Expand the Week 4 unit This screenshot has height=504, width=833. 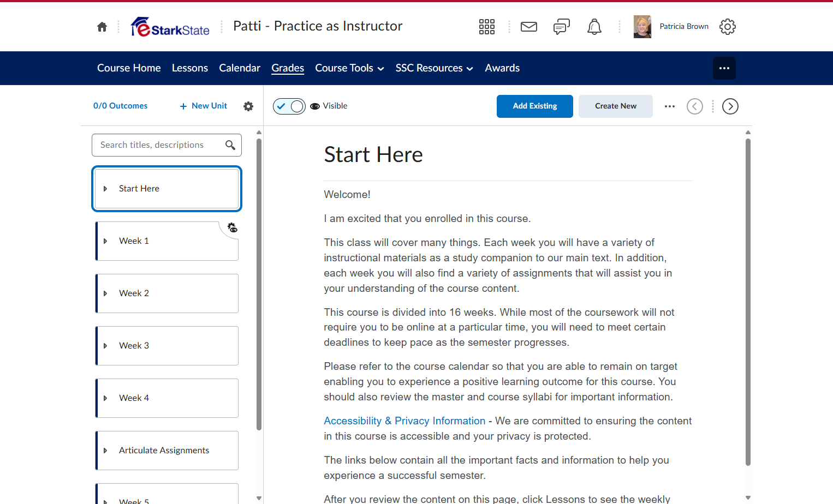(x=105, y=398)
